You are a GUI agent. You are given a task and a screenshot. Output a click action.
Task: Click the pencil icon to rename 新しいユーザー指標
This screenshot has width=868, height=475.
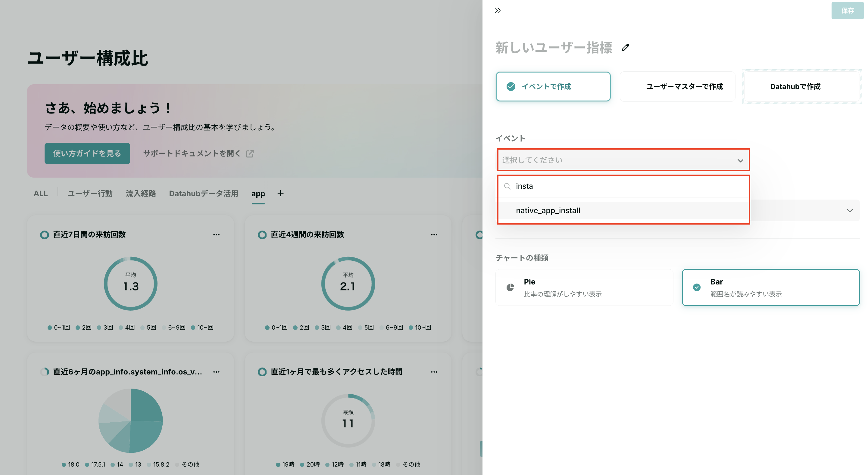pyautogui.click(x=625, y=48)
